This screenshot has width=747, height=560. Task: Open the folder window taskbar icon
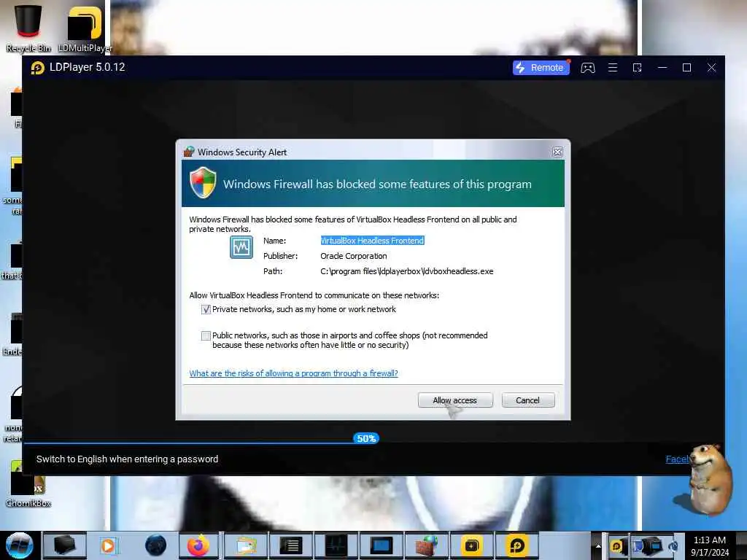[x=246, y=545]
